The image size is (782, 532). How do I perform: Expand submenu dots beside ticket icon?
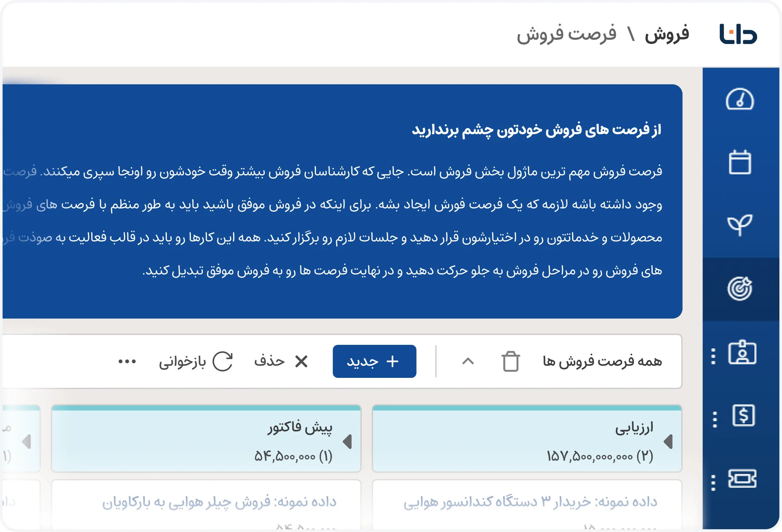(713, 483)
